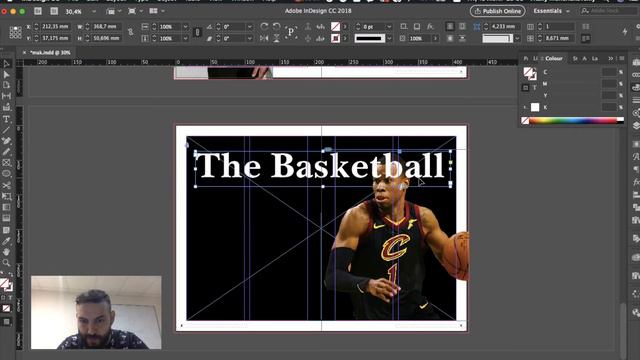Select the Pen tool
Viewport: 640px width, 360px height.
[x=6, y=141]
